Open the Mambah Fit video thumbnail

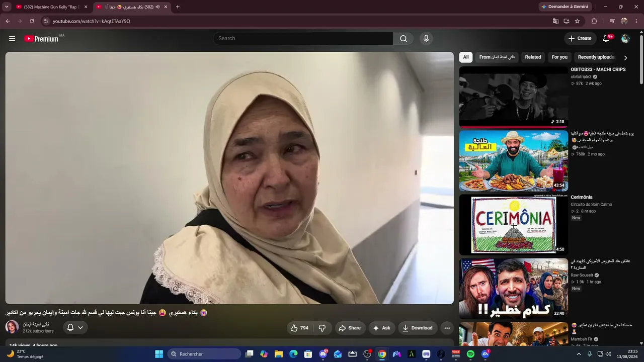click(x=513, y=334)
